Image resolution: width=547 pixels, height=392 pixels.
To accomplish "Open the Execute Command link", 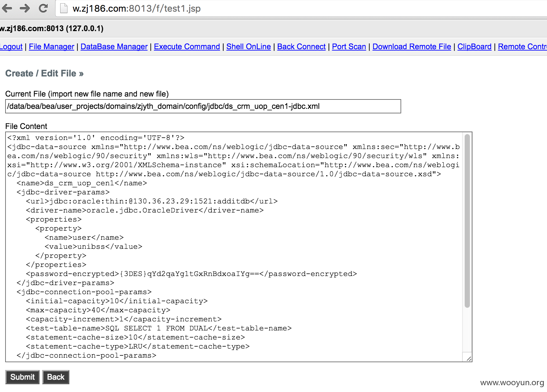I will tap(187, 47).
